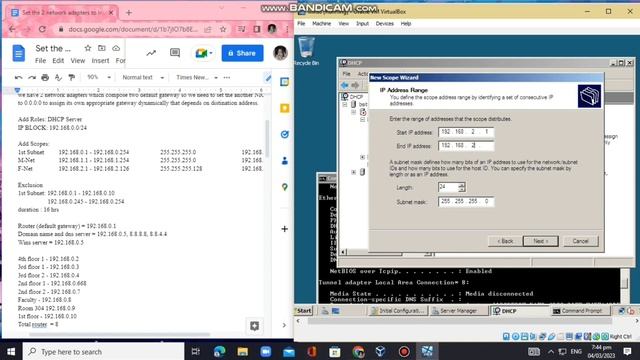
Task: Open Docs File menu
Action: [40, 60]
